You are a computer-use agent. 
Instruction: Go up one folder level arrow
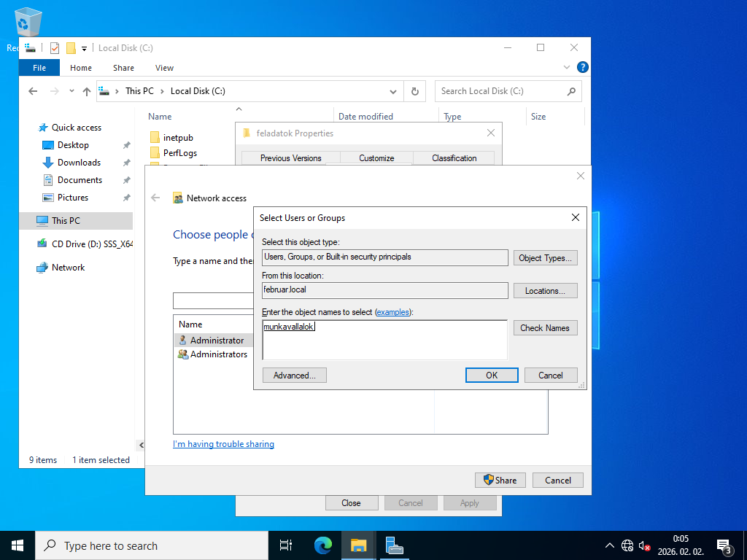click(x=86, y=91)
